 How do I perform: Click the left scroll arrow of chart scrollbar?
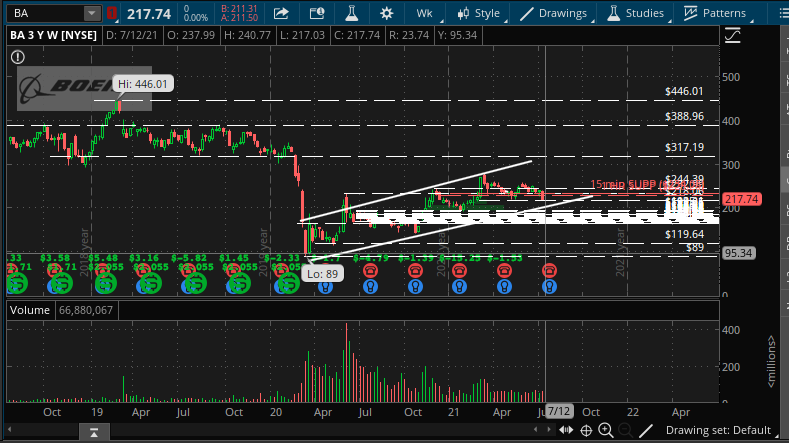coord(10,429)
